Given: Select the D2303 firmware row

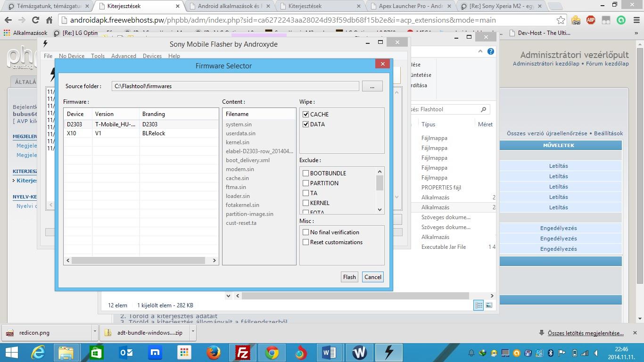Looking at the screenshot, I should (x=141, y=124).
